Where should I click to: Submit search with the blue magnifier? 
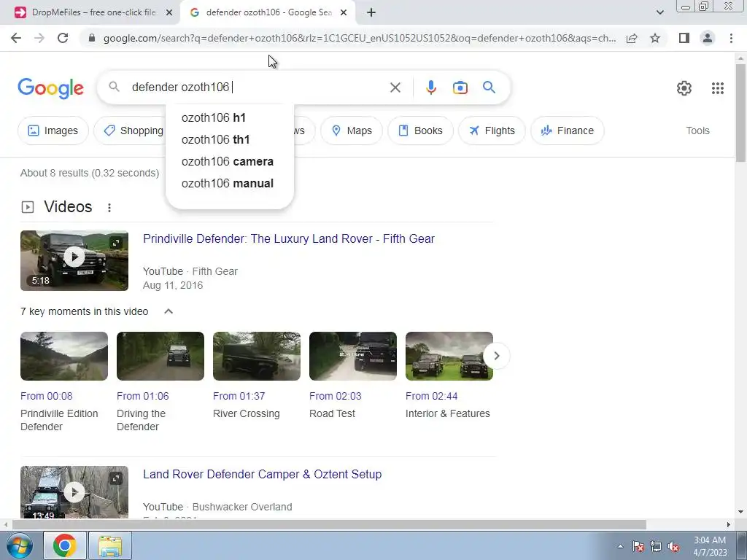click(489, 87)
